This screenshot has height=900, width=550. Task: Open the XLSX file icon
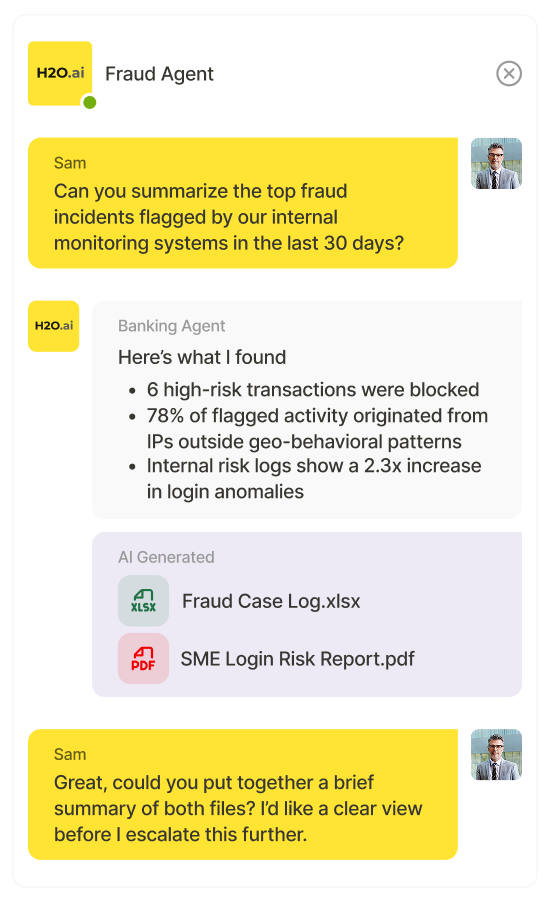point(144,601)
